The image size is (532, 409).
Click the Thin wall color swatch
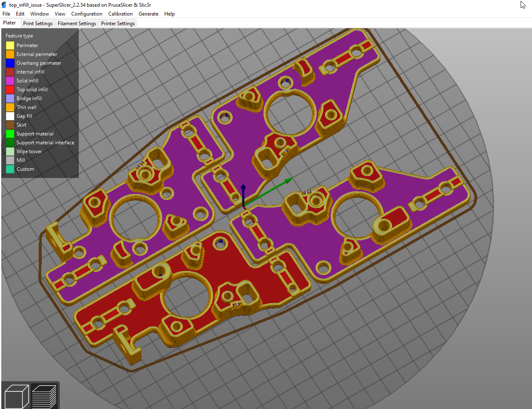coord(10,107)
